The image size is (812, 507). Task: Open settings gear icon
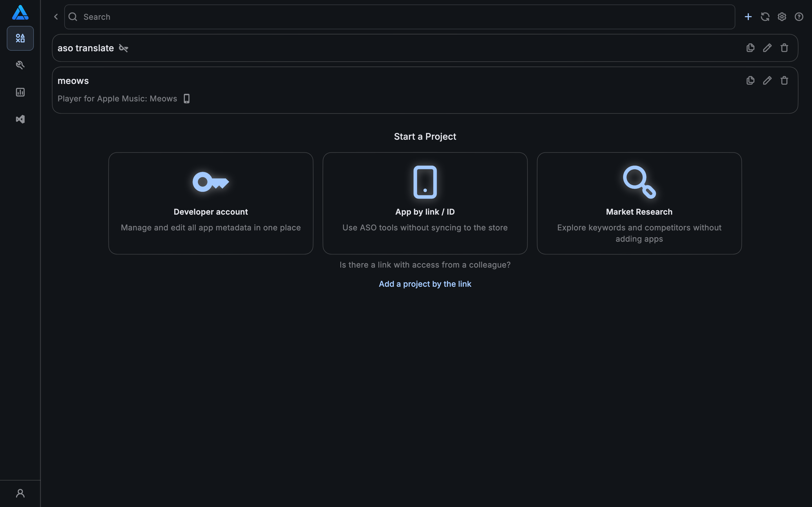coord(782,17)
